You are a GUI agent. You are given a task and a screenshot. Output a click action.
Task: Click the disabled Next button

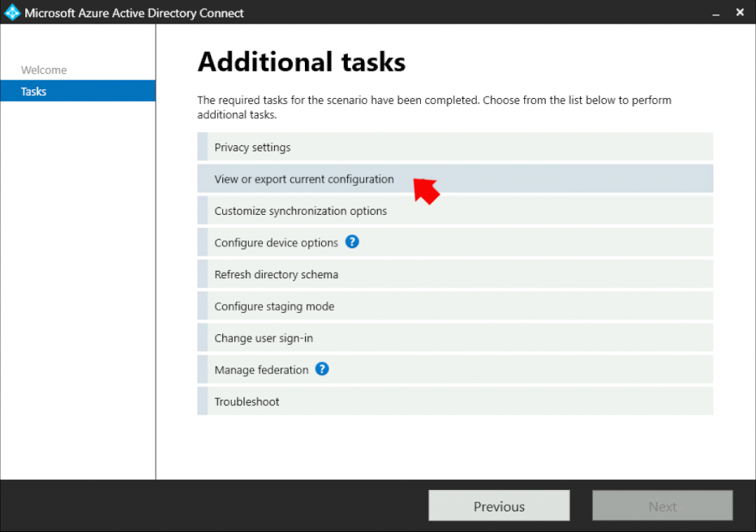pyautogui.click(x=662, y=505)
